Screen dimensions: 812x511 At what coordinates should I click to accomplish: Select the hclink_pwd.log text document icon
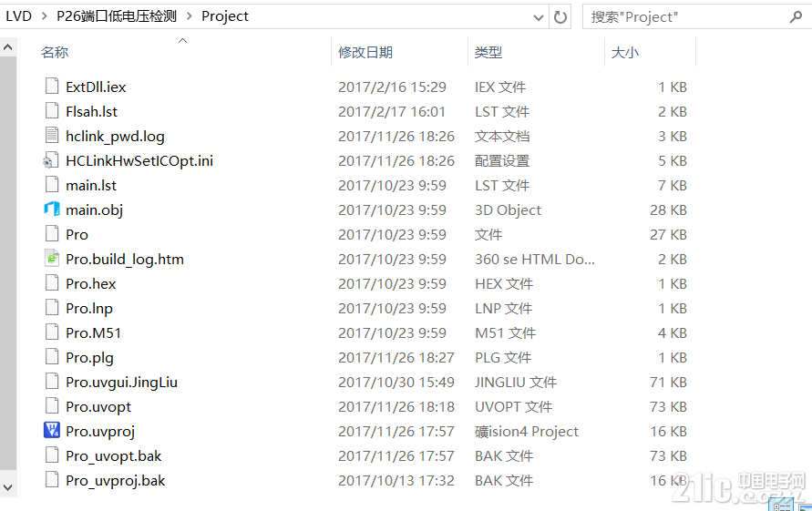pyautogui.click(x=52, y=136)
